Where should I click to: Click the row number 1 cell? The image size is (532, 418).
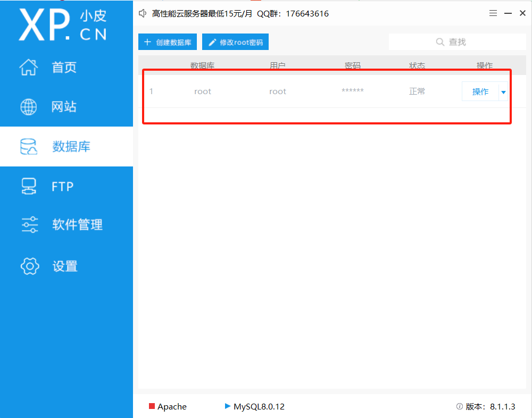pyautogui.click(x=151, y=91)
